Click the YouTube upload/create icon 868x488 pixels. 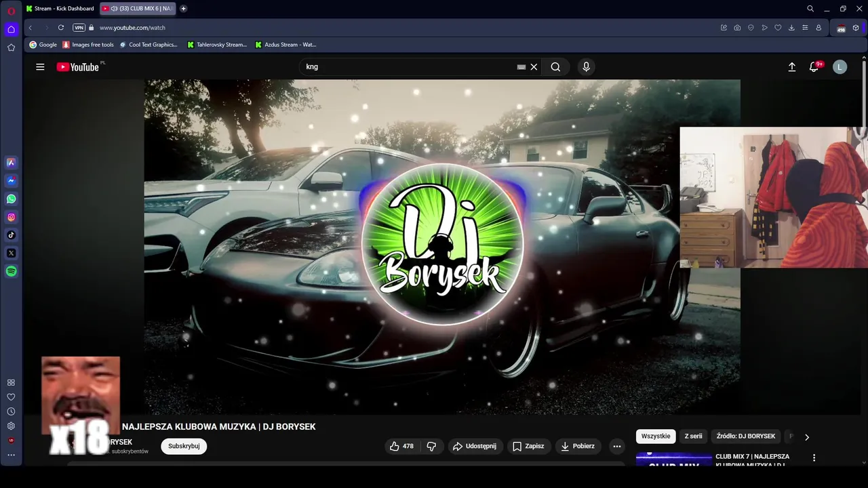791,67
